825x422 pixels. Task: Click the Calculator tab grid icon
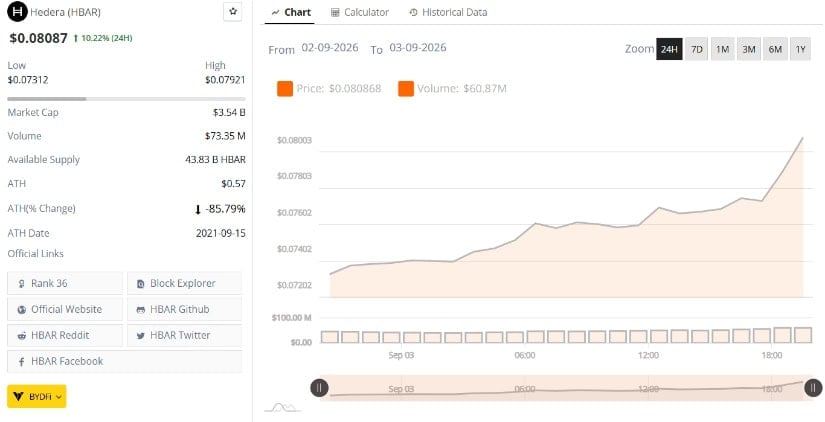[335, 13]
